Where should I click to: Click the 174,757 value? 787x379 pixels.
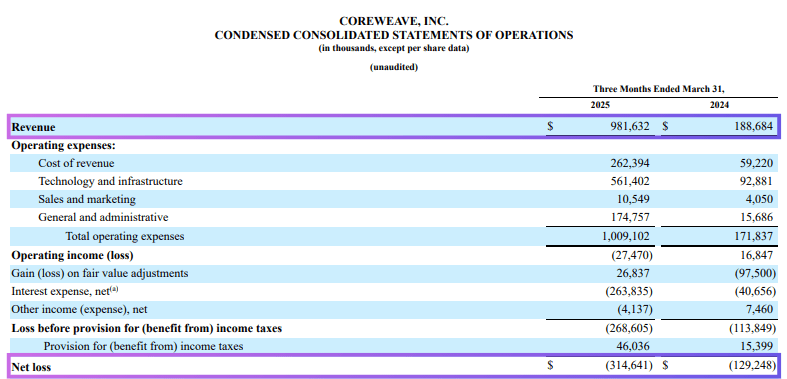[x=629, y=217]
